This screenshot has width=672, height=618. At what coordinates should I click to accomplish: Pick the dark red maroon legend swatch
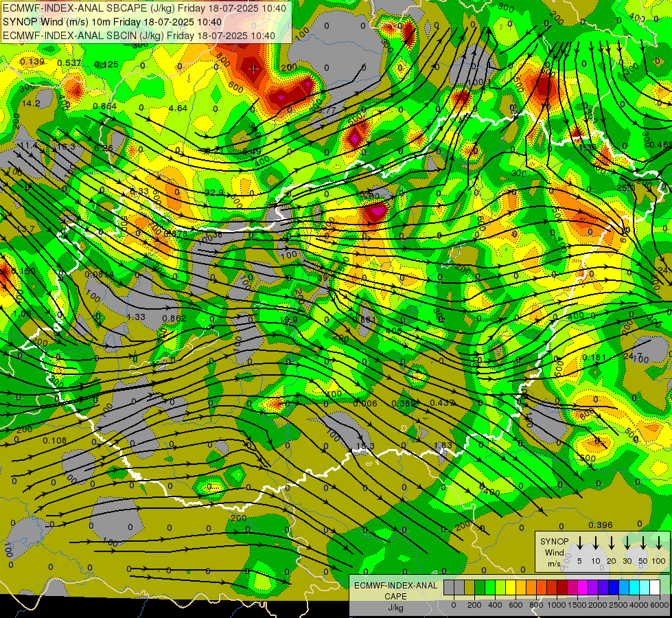click(562, 587)
